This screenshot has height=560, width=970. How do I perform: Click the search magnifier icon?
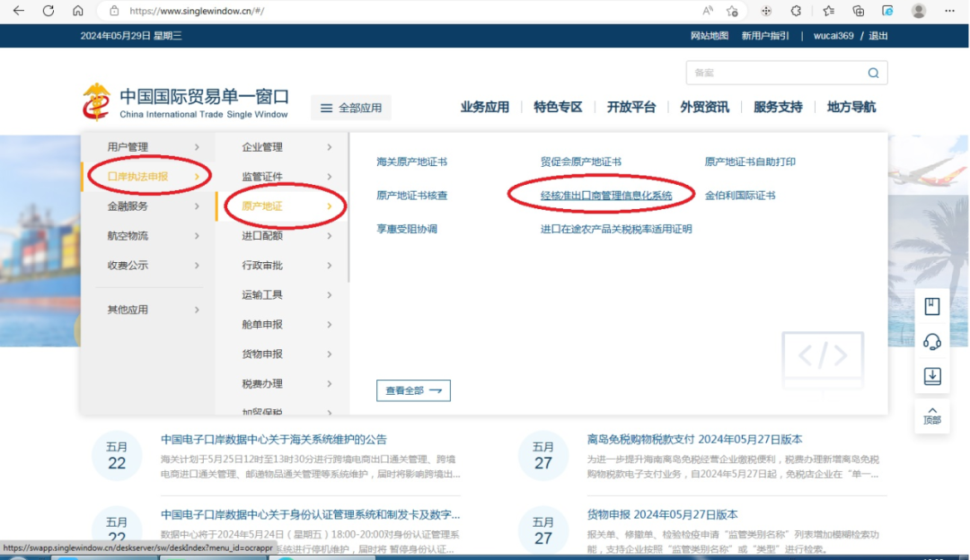point(873,73)
